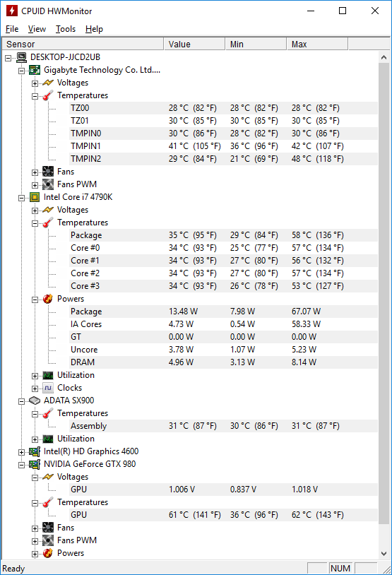Image resolution: width=392 pixels, height=575 pixels.
Task: Collapse the Intel Core i7 4790K node
Action: (22, 198)
